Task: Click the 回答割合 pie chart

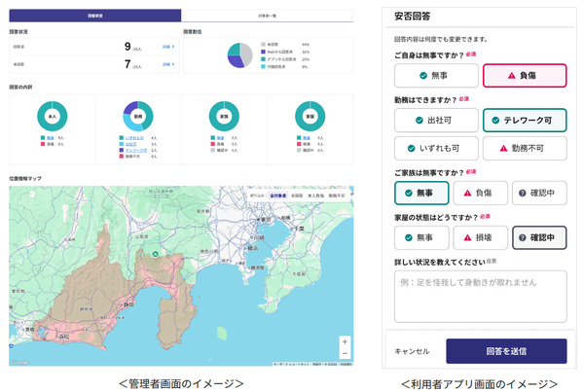Action: 239,55
